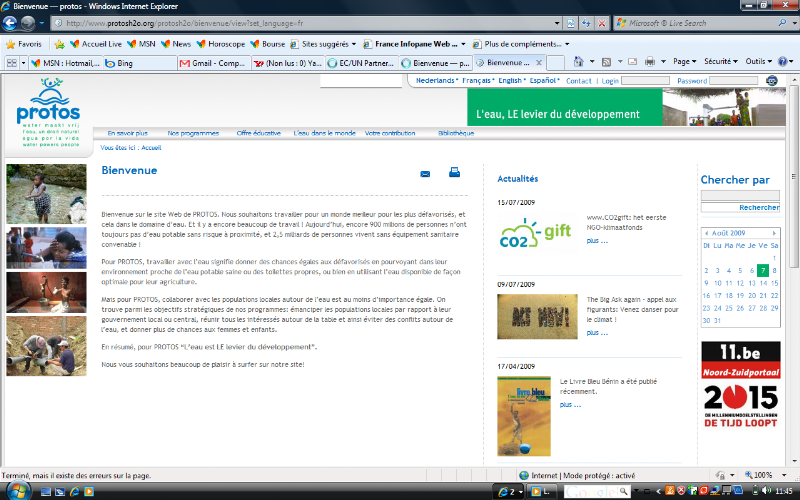800x500 pixels.
Task: Click the Password input field
Action: point(734,81)
